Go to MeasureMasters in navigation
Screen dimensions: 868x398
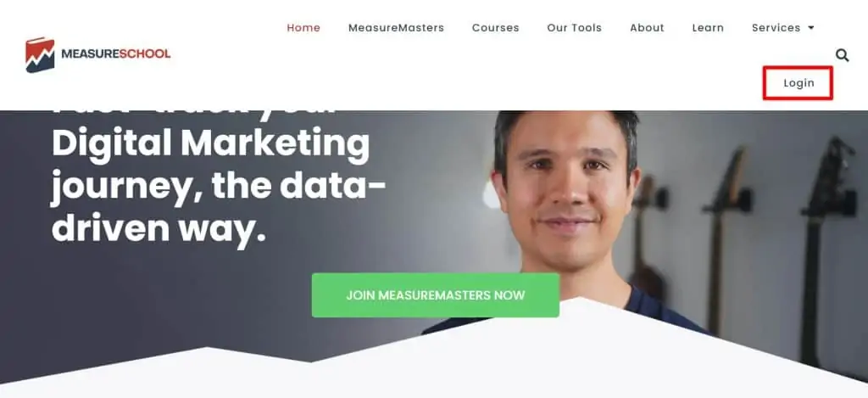pos(397,28)
